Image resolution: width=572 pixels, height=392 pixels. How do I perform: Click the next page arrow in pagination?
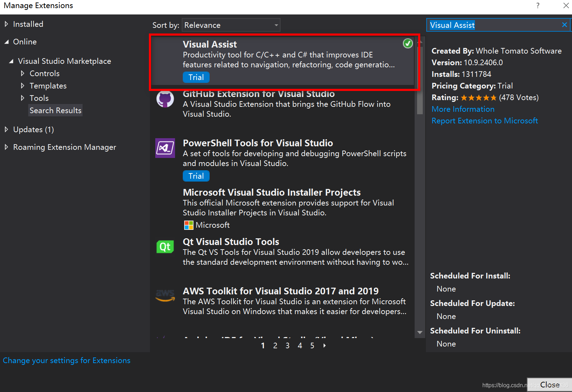[325, 345]
